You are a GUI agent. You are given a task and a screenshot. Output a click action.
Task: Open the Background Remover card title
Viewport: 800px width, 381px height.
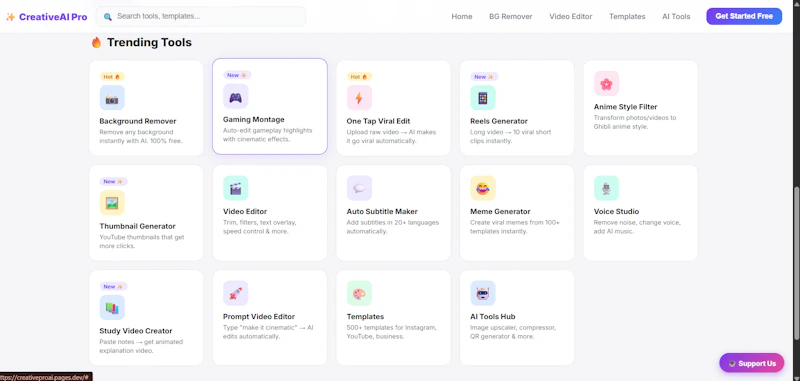[138, 121]
